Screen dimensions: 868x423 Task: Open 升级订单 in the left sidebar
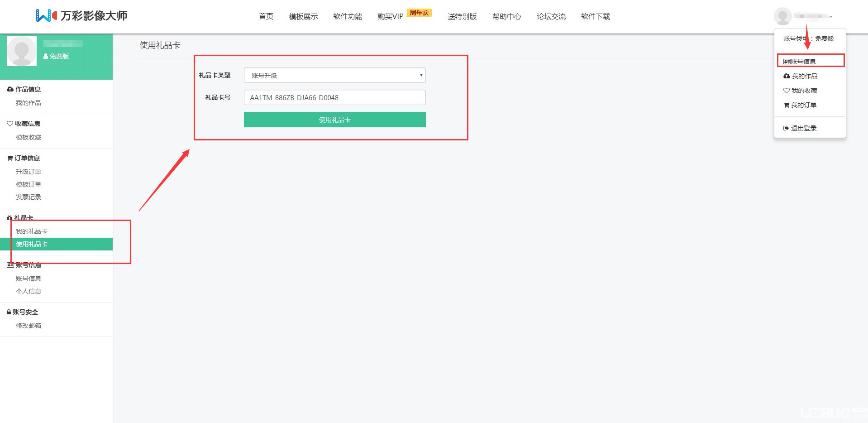[x=29, y=172]
